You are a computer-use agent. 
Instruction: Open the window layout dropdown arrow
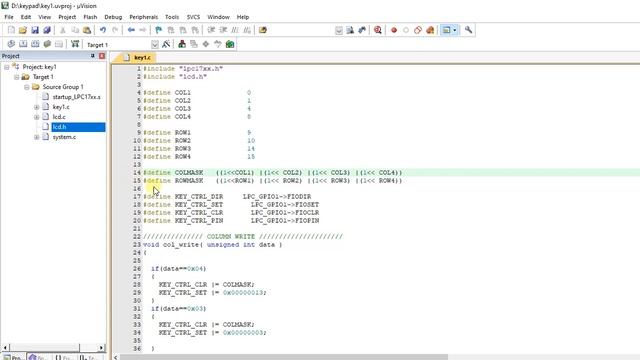point(454,30)
